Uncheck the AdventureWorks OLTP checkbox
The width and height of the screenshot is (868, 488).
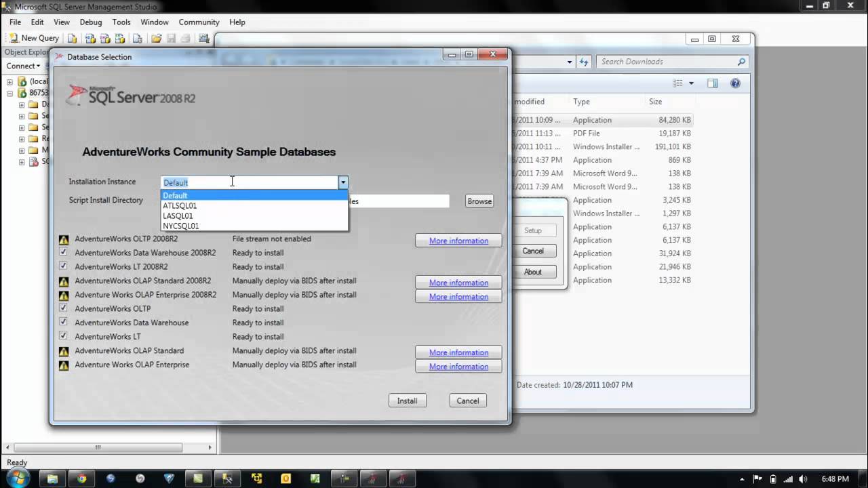64,308
